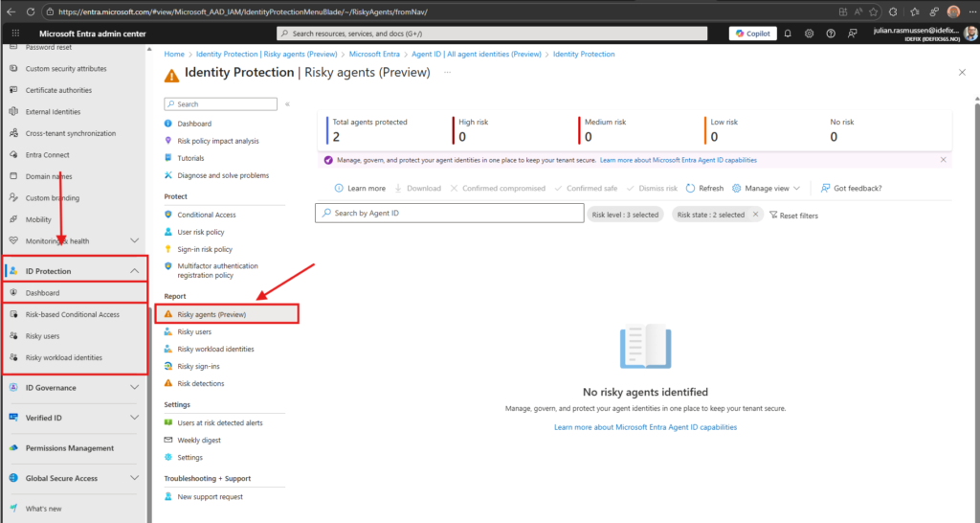Expand the ID Governance section
The image size is (980, 523).
[x=134, y=388]
